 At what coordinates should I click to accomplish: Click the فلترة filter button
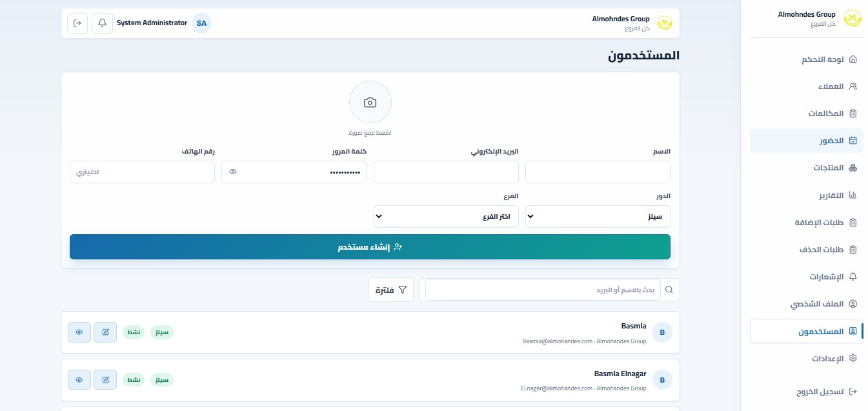(391, 290)
